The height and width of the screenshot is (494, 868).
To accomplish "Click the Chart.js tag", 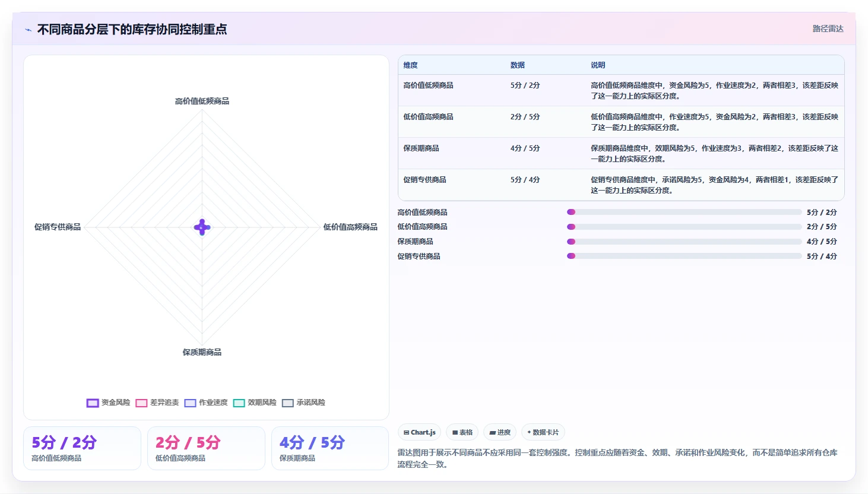I will pos(419,432).
